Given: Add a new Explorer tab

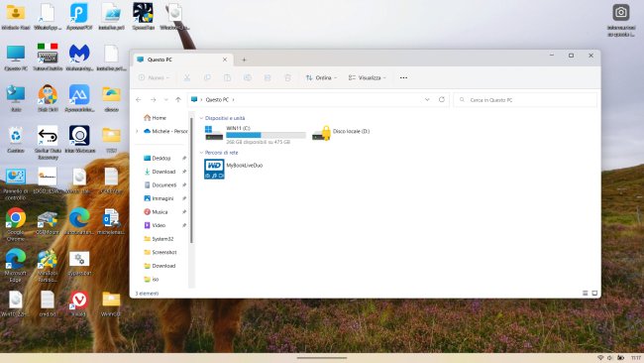Looking at the screenshot, I should point(244,60).
